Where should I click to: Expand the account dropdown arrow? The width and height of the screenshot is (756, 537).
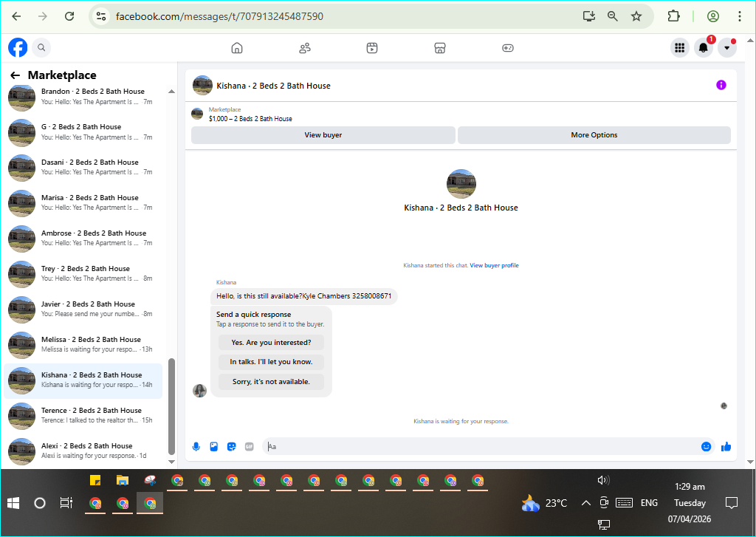[727, 48]
